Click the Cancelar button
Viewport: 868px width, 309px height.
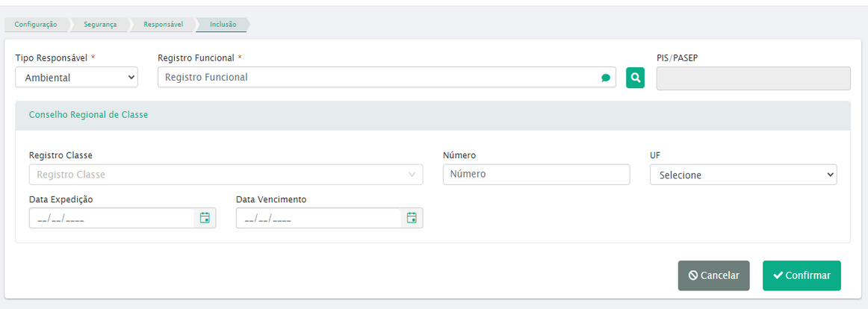(713, 275)
